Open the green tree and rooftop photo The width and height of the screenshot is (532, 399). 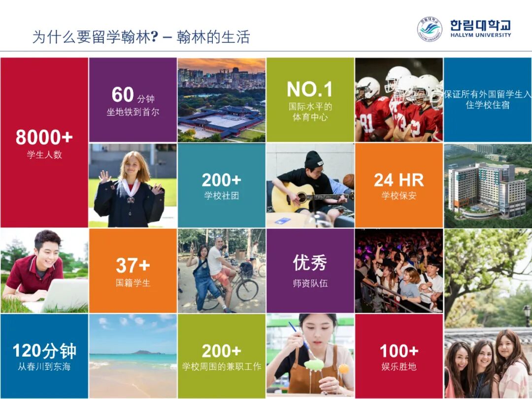coord(488,278)
